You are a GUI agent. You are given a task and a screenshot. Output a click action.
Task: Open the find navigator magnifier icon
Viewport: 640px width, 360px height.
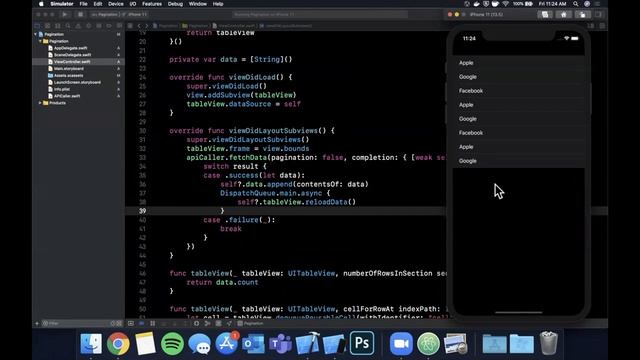tap(68, 26)
